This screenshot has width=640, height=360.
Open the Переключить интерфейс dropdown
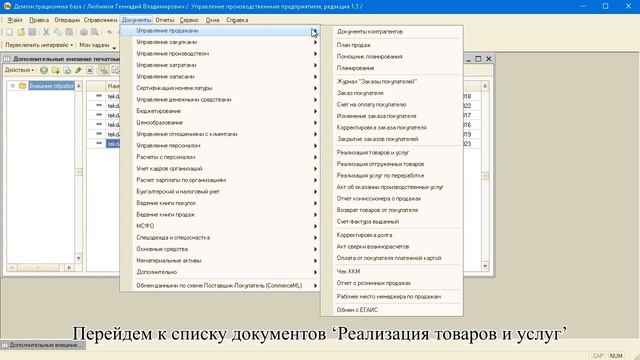[39, 45]
